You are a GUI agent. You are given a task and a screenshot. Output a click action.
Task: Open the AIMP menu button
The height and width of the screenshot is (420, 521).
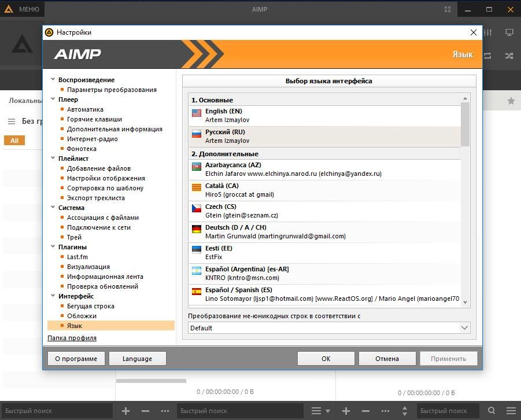click(x=22, y=9)
